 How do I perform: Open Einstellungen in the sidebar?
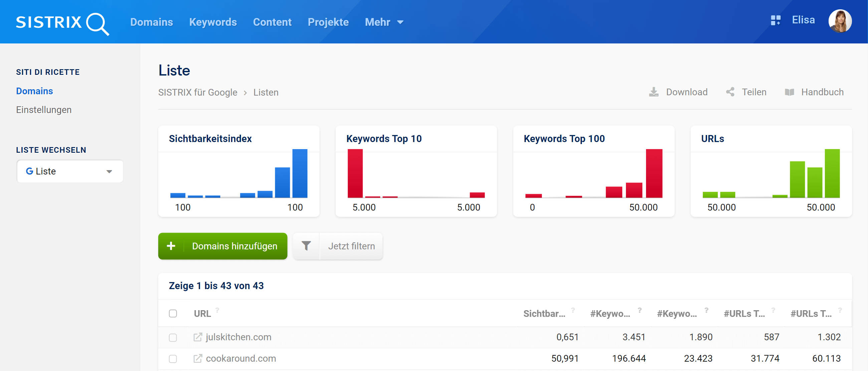pyautogui.click(x=44, y=110)
